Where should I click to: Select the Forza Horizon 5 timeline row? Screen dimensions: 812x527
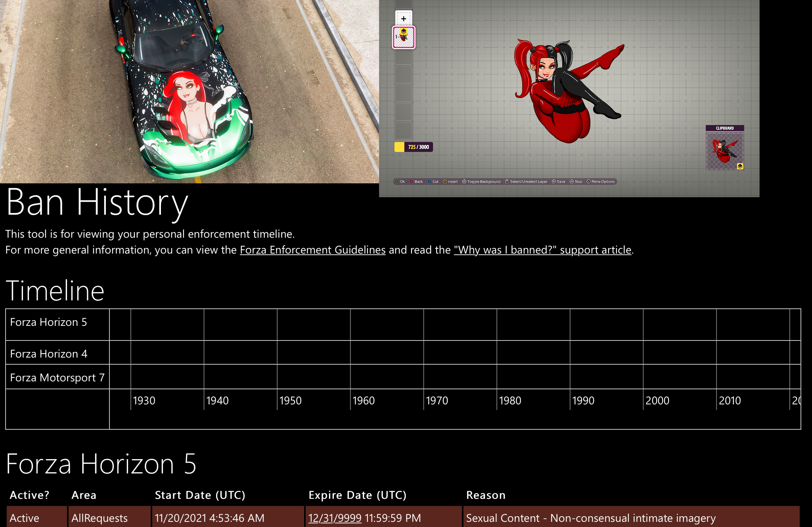(48, 322)
